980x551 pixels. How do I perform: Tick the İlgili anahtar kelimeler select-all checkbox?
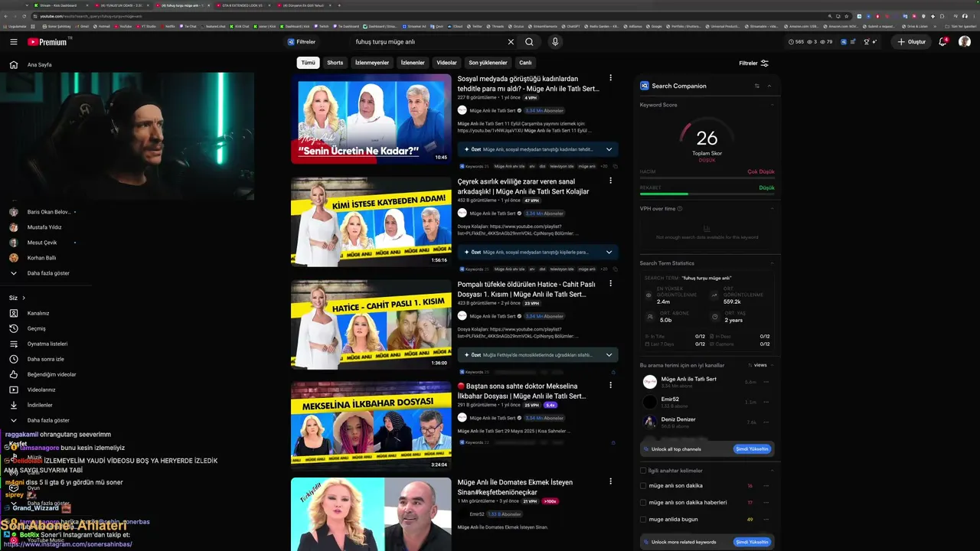[x=643, y=471]
